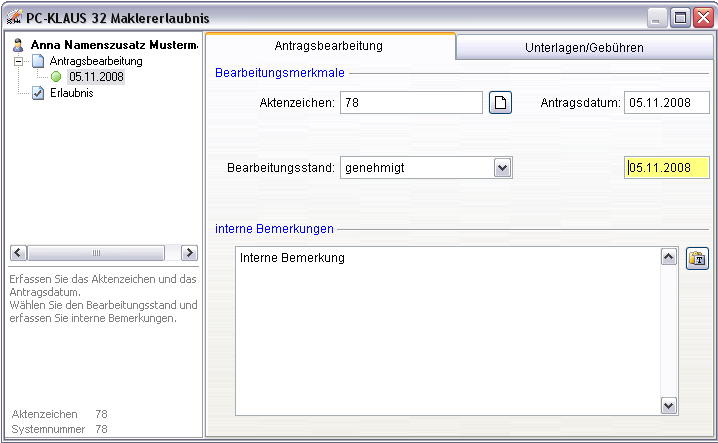Click the Antragsdatum date field
Image resolution: width=718 pixels, height=443 pixels.
pyautogui.click(x=667, y=103)
